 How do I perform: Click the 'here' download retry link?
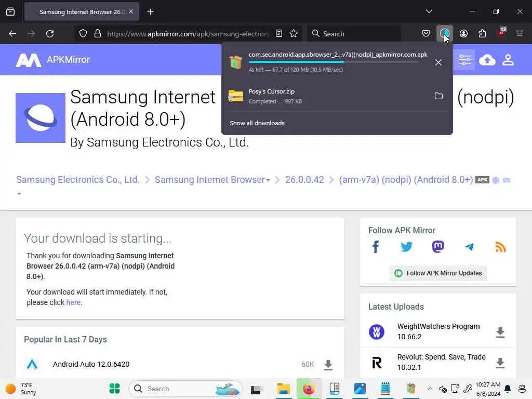click(73, 302)
